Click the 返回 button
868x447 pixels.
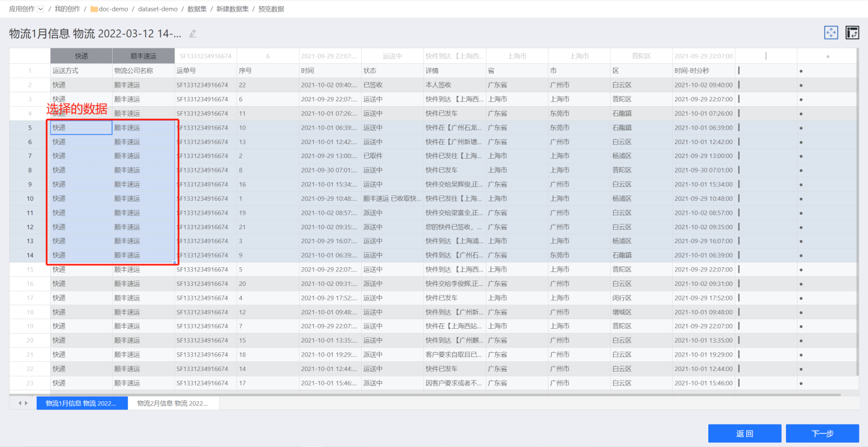(x=744, y=433)
